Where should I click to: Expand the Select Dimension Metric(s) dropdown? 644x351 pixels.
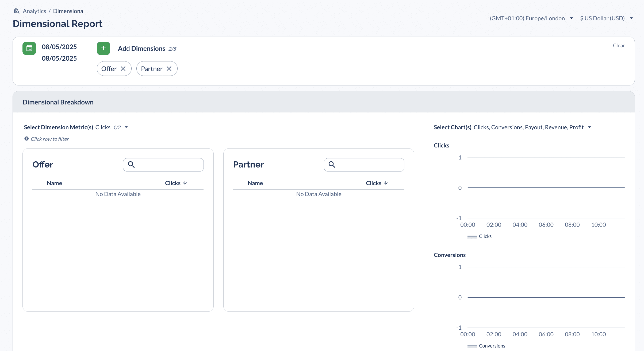point(126,127)
